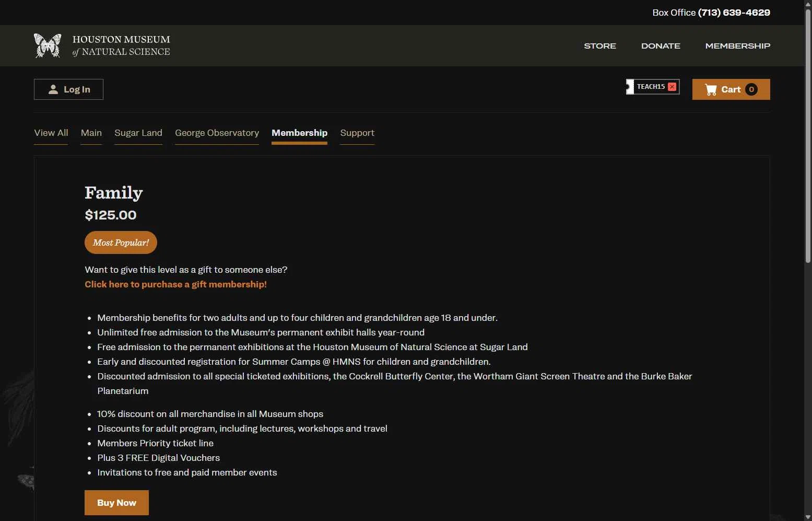
Task: Click the 'Discounted admission to all special ticketed exhibitions' line
Action: click(395, 384)
